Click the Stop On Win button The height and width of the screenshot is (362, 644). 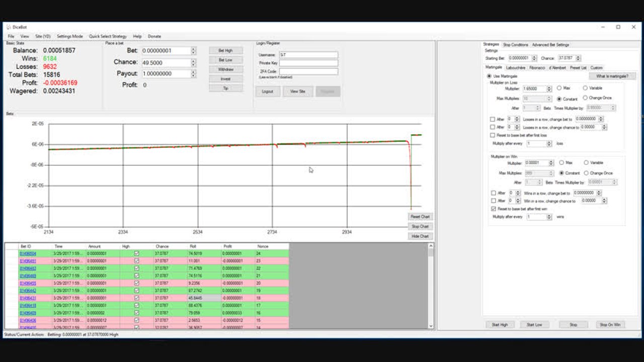610,325
